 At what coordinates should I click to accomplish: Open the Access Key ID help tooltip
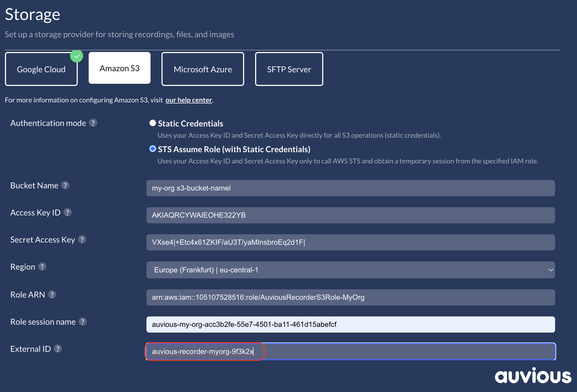tap(68, 212)
